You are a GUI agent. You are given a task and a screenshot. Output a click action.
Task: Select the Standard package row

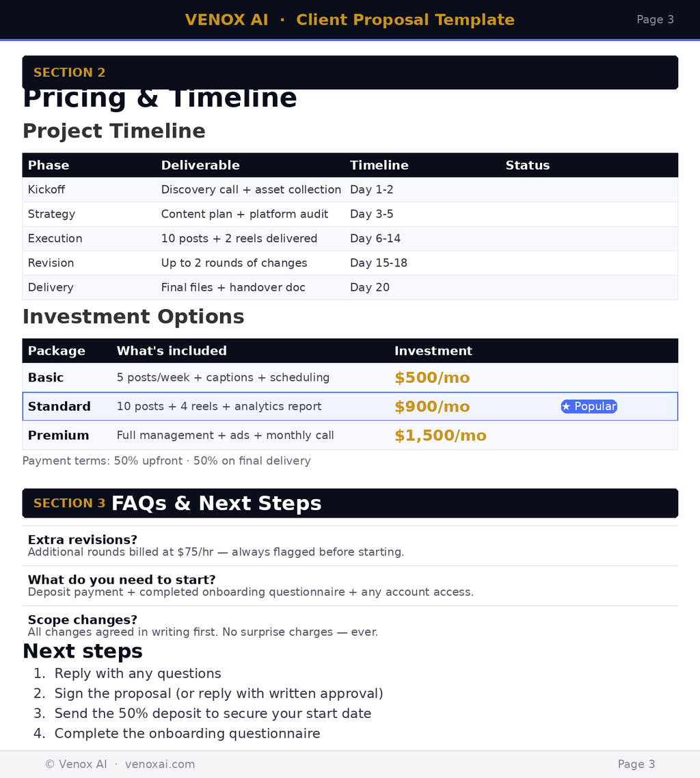[x=350, y=406]
